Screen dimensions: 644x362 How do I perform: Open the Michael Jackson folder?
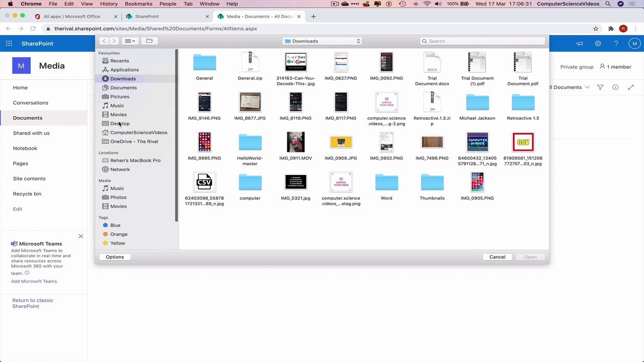(477, 103)
